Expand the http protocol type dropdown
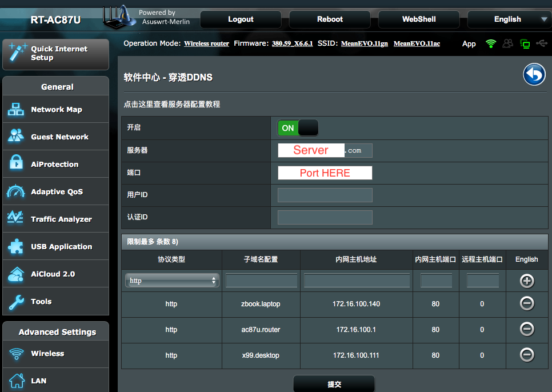The height and width of the screenshot is (392, 552). [172, 281]
